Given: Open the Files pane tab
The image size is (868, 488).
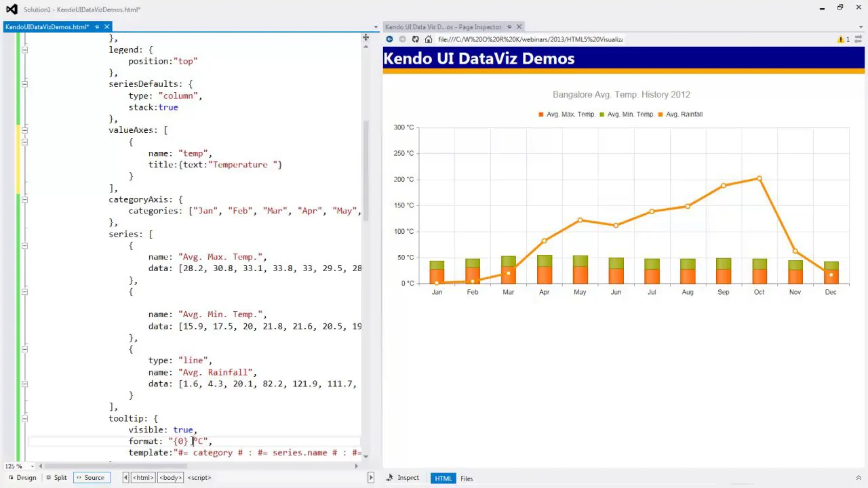Looking at the screenshot, I should pos(467,479).
